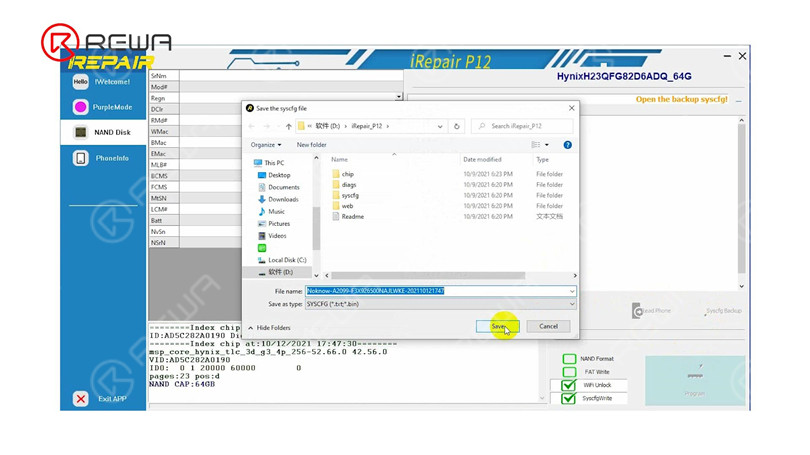Enable the NAND Format checkbox
810x455 pixels.
tap(569, 358)
